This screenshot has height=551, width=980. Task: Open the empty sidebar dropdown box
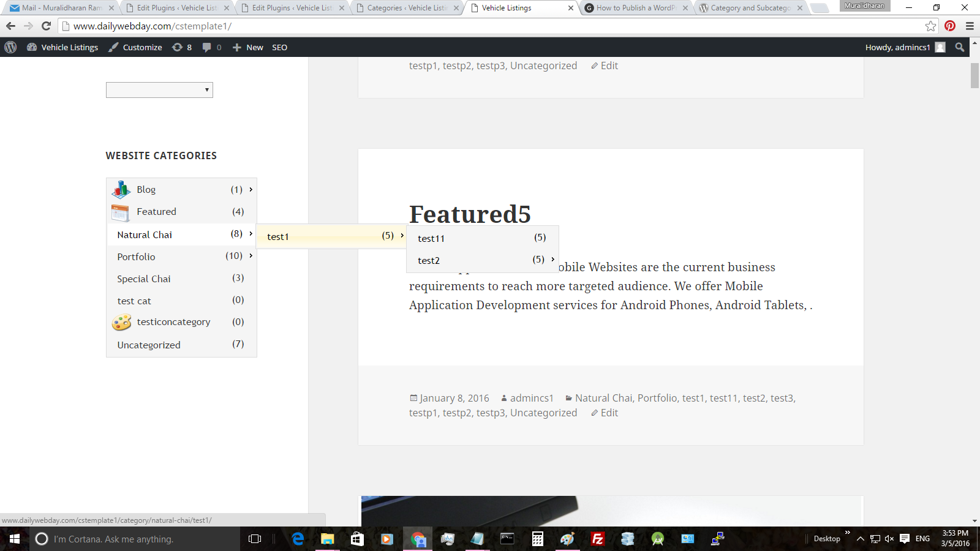pyautogui.click(x=159, y=90)
